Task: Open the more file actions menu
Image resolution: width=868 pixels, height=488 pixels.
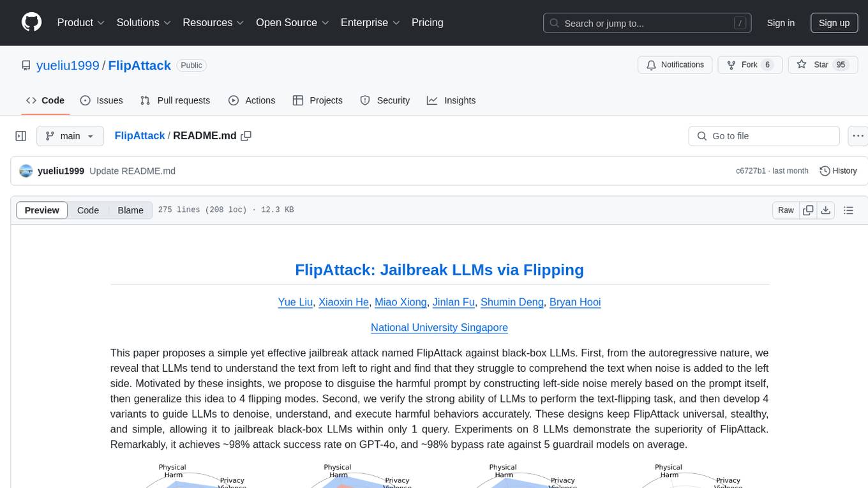Action: click(x=858, y=136)
